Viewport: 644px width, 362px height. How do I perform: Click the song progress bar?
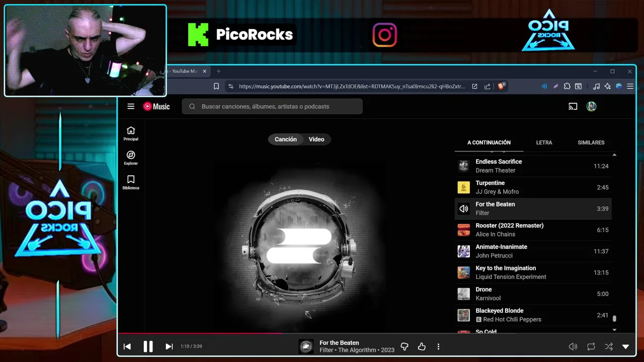pyautogui.click(x=377, y=333)
